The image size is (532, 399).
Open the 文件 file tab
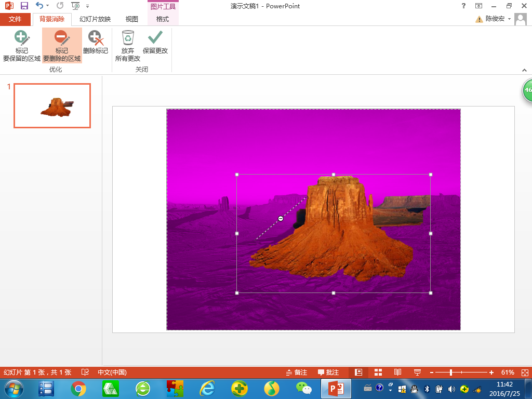tap(15, 19)
